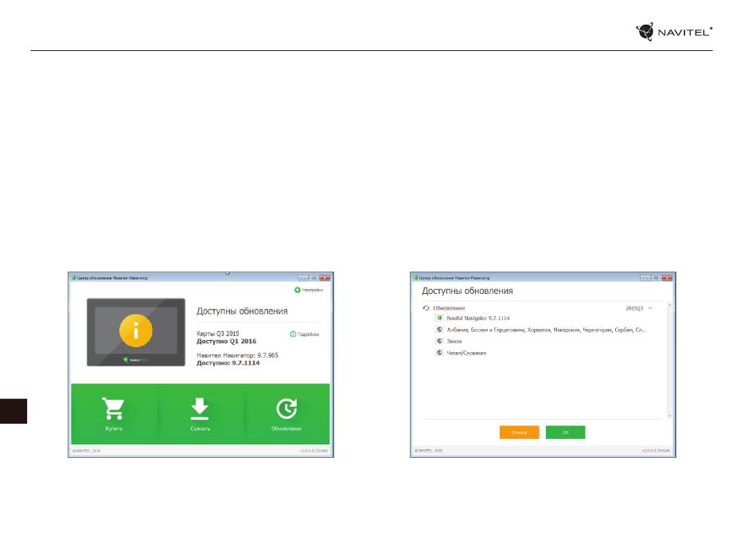Click the scrollbar up arrow in the updates list
The width and height of the screenshot is (756, 536).
(670, 305)
